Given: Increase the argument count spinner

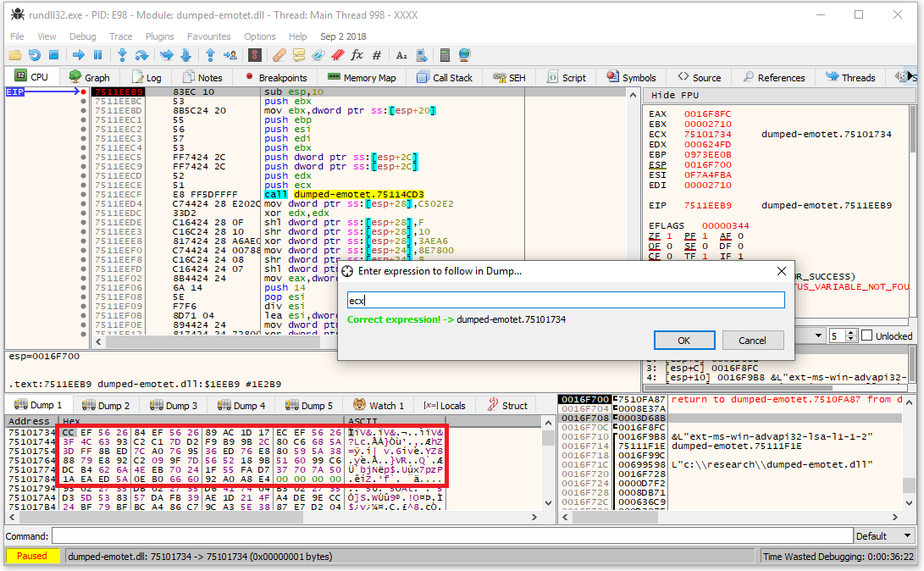Looking at the screenshot, I should [850, 332].
